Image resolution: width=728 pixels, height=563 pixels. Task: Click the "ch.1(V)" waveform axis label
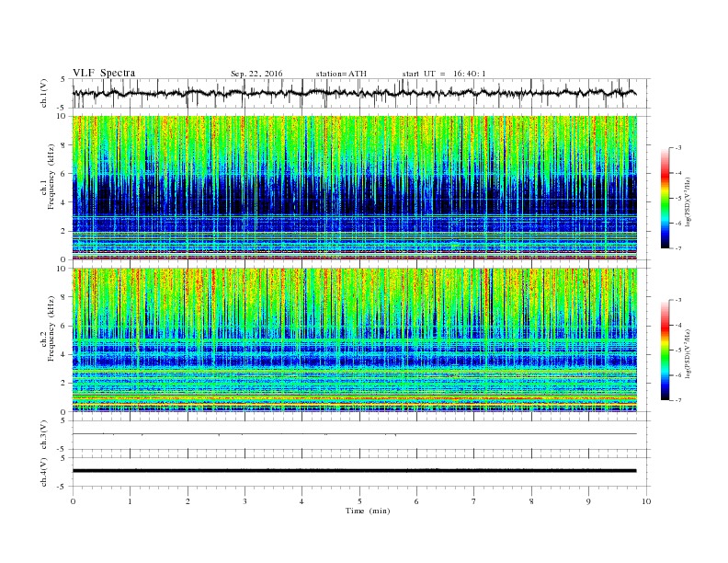[x=44, y=93]
